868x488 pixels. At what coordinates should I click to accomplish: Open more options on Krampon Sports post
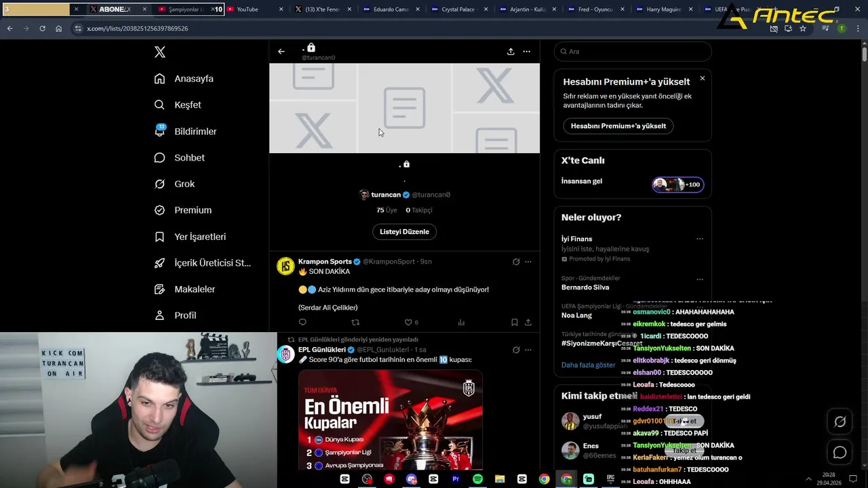pos(528,262)
